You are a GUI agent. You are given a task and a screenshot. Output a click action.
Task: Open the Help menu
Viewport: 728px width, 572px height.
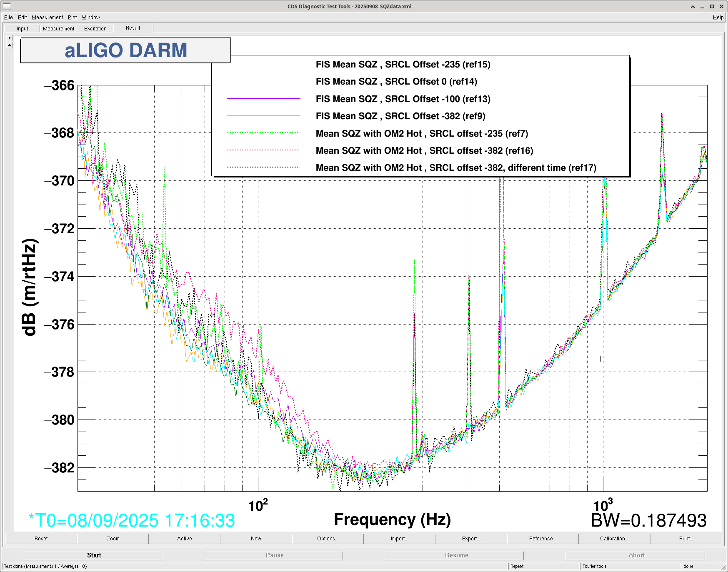(x=718, y=17)
